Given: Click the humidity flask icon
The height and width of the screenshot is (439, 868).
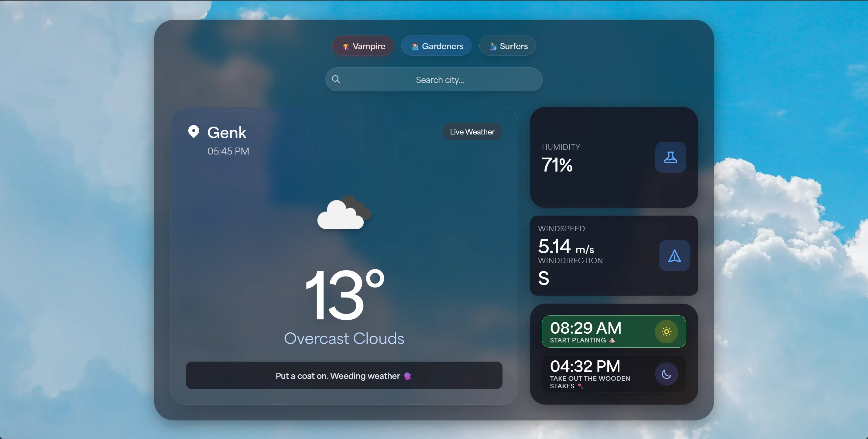Looking at the screenshot, I should pyautogui.click(x=671, y=158).
